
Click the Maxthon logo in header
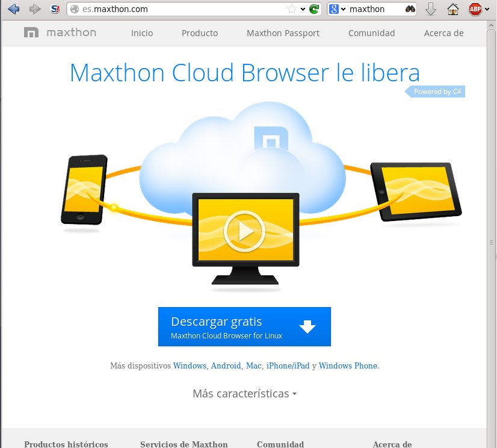tap(60, 33)
